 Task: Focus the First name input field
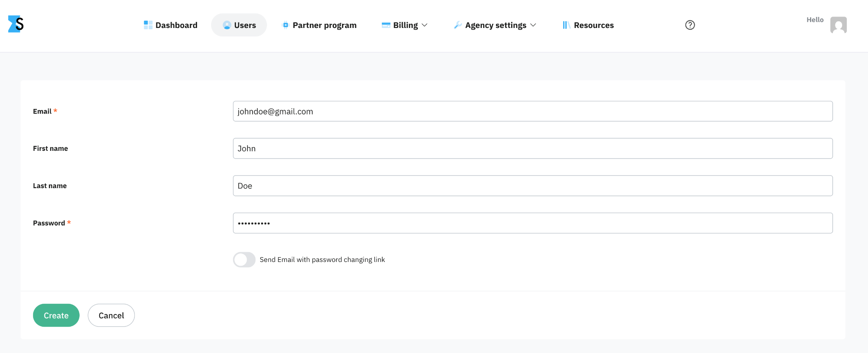tap(533, 148)
